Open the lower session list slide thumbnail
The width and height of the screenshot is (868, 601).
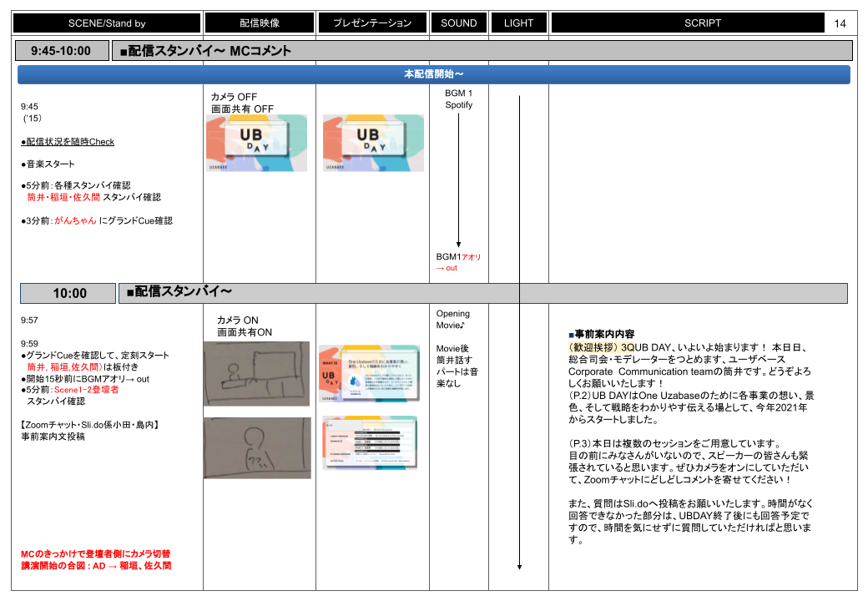click(368, 443)
